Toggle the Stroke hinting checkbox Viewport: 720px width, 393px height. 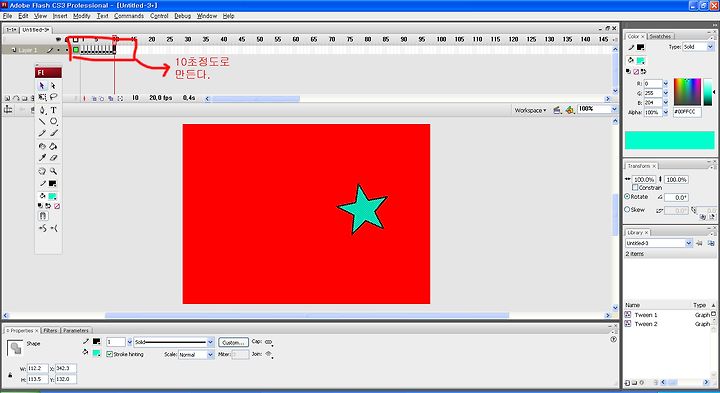(109, 354)
